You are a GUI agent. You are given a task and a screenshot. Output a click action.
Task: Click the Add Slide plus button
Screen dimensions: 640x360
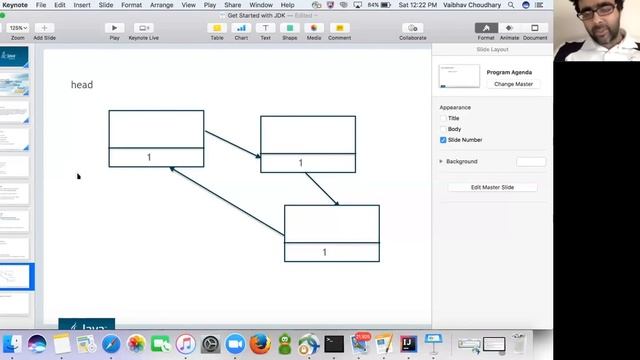tap(44, 28)
